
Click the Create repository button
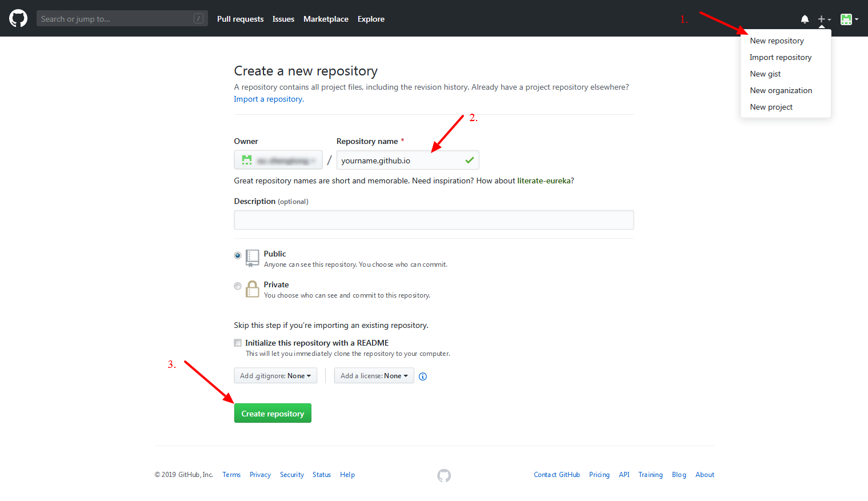click(273, 413)
